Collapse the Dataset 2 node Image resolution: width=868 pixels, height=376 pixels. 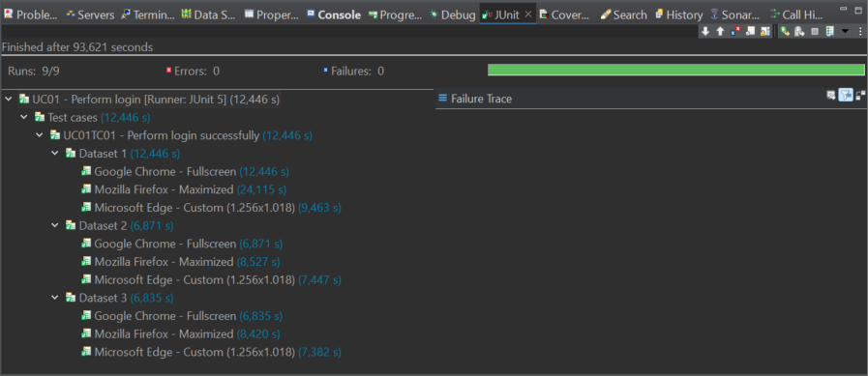click(55, 225)
